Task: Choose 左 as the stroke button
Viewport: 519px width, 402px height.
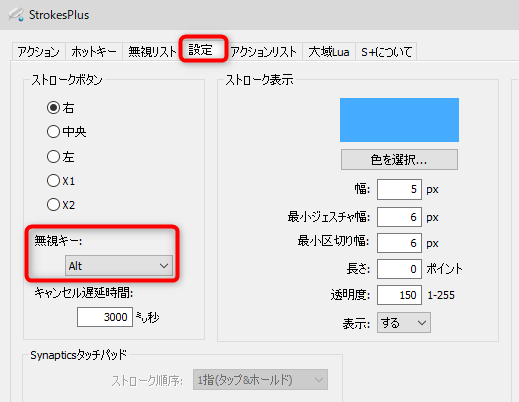Action: tap(60, 156)
